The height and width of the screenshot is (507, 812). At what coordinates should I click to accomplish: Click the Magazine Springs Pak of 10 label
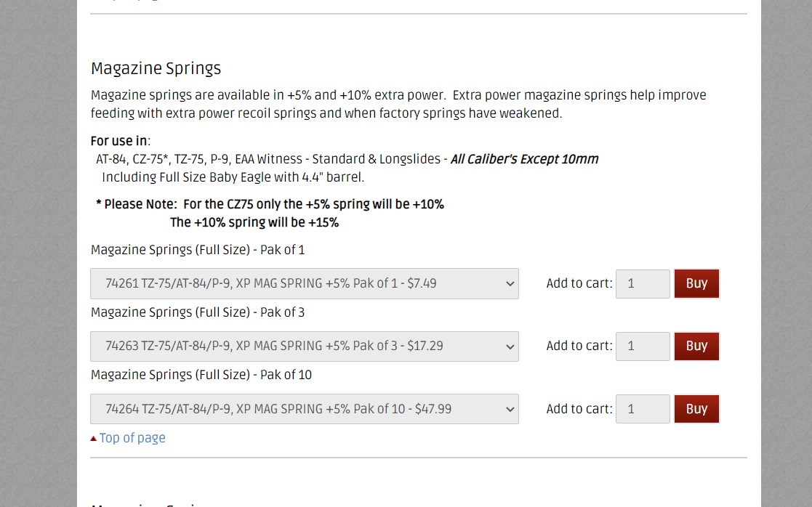(x=201, y=375)
